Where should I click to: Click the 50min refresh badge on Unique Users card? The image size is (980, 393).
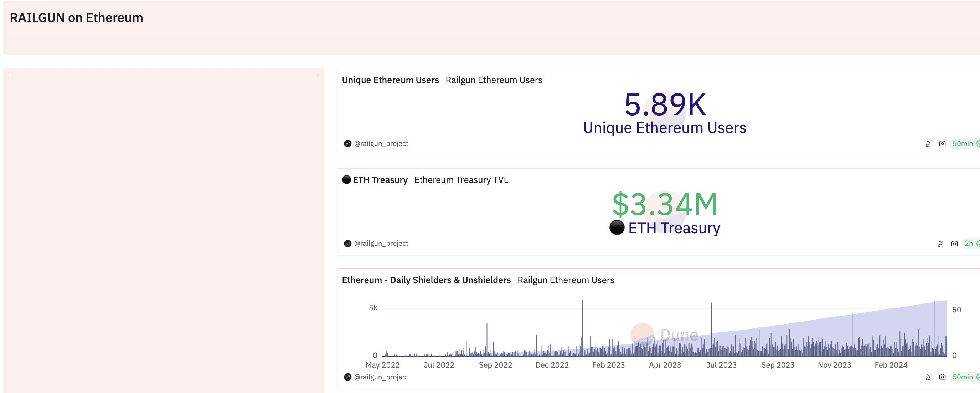click(x=963, y=144)
